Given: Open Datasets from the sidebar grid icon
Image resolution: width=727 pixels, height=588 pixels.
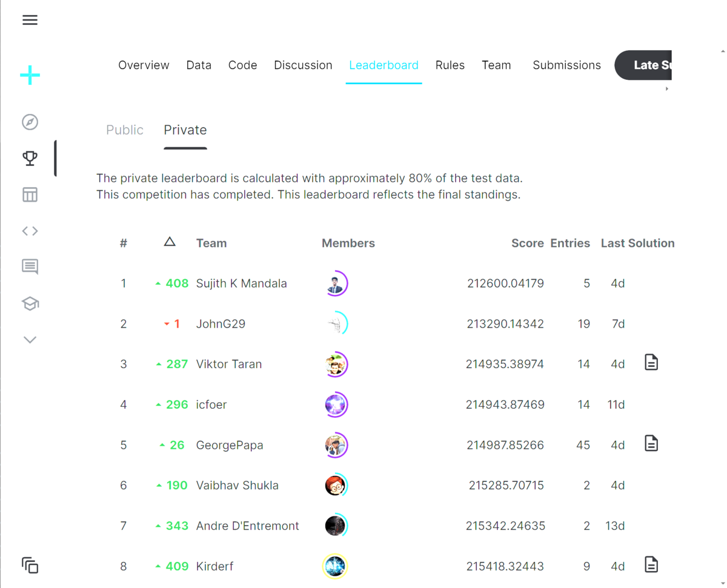Looking at the screenshot, I should [30, 194].
